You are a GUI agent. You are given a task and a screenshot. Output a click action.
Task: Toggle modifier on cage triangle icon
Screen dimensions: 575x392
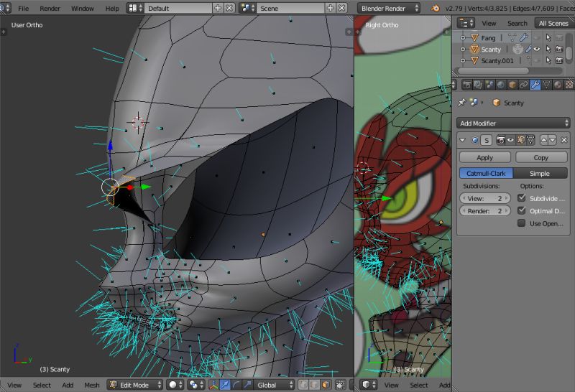[x=530, y=140]
